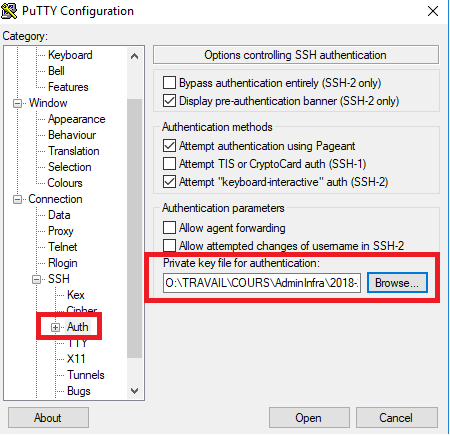Click the PuTTY icon in title bar

tap(9, 11)
